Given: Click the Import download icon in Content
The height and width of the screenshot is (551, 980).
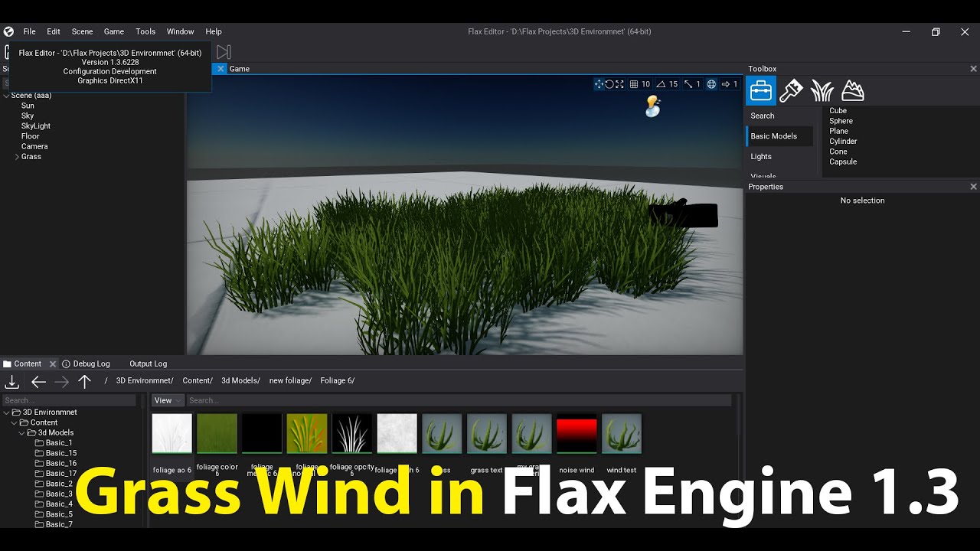Looking at the screenshot, I should pyautogui.click(x=11, y=381).
